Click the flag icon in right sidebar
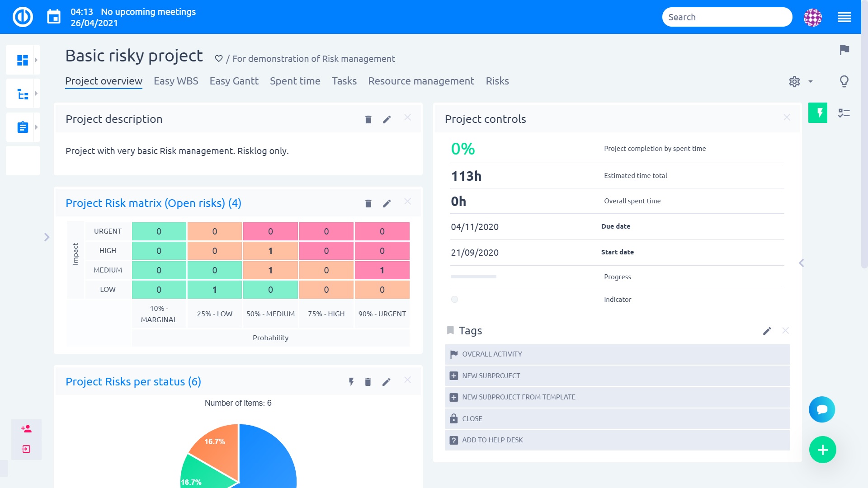Image resolution: width=868 pixels, height=488 pixels. 844,50
